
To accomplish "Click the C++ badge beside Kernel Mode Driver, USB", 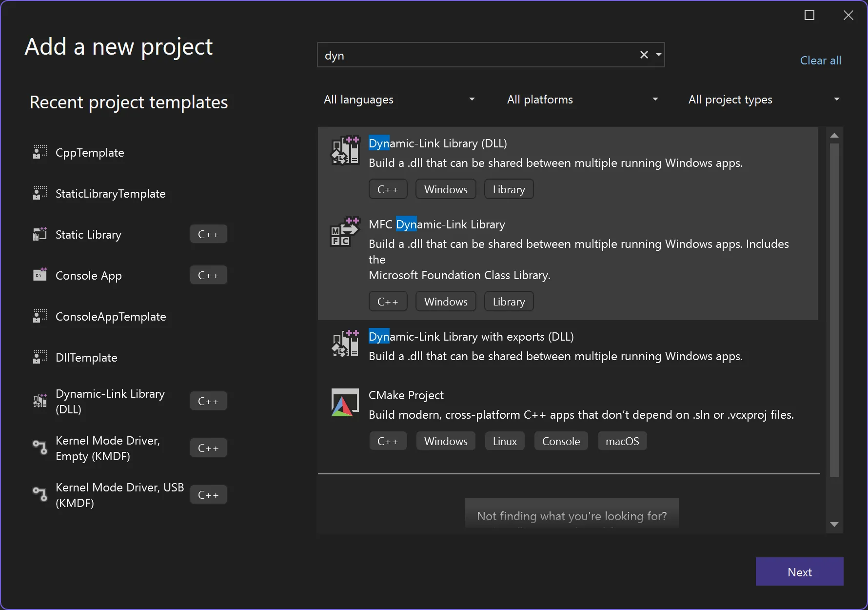I will [x=208, y=495].
